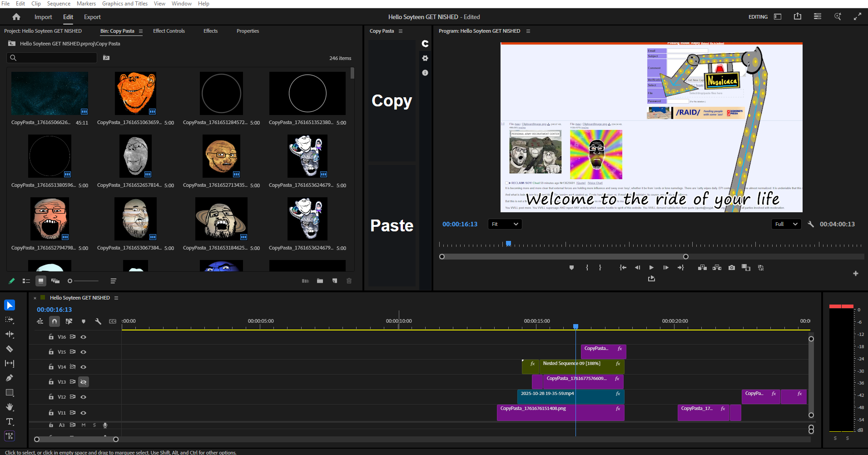Click the Ripple Edit tool
This screenshot has height=455, width=868.
[9, 334]
